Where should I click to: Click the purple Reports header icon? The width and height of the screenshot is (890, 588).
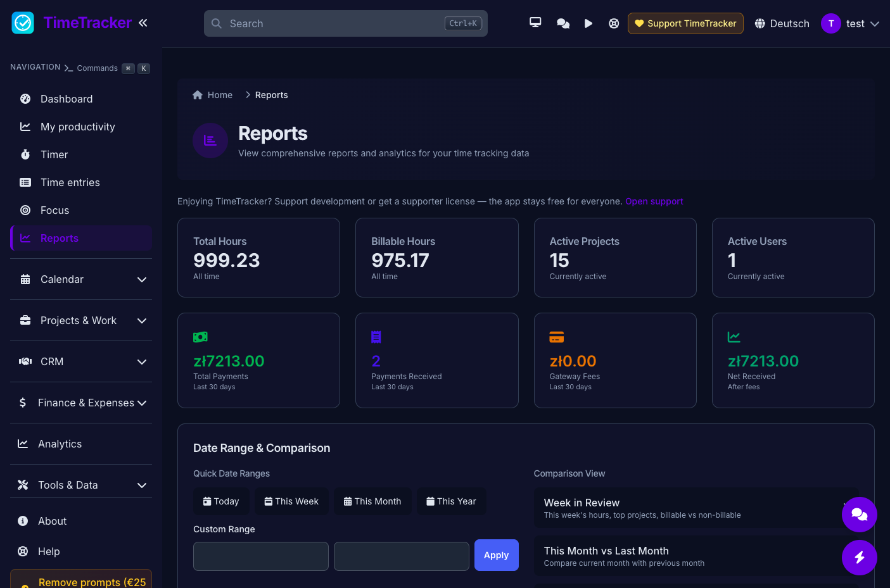coord(210,141)
